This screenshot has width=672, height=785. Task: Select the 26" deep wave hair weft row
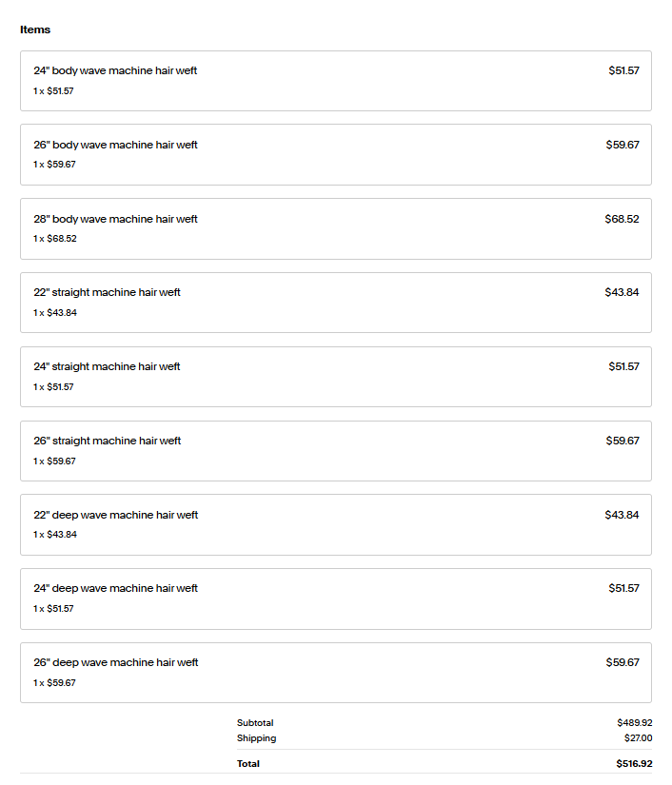tap(115, 663)
